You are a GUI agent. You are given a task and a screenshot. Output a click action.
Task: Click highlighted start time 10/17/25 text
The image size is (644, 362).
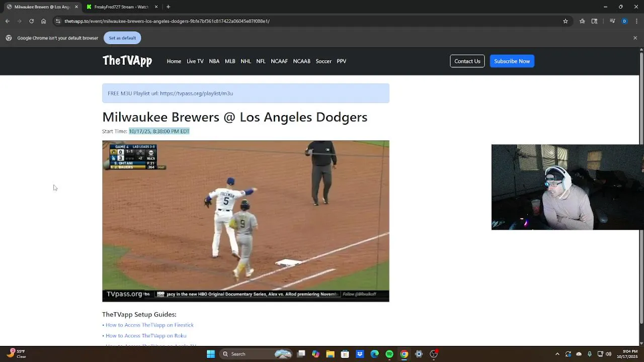[159, 131]
